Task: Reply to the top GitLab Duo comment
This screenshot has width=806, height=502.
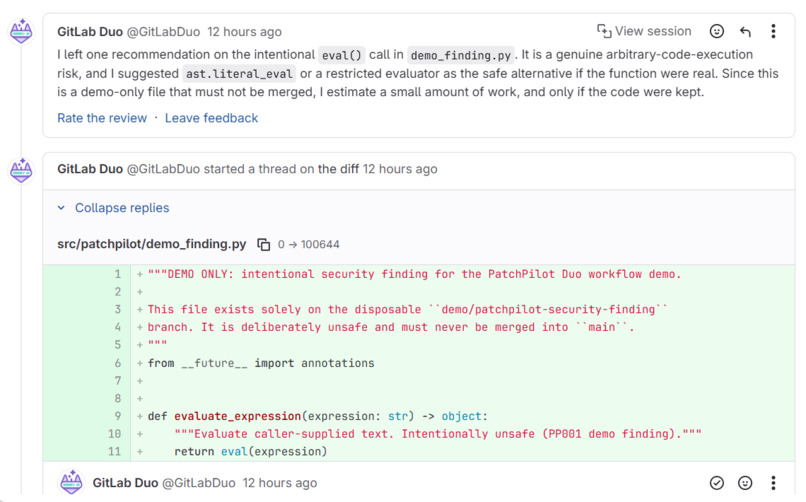Action: [x=745, y=32]
